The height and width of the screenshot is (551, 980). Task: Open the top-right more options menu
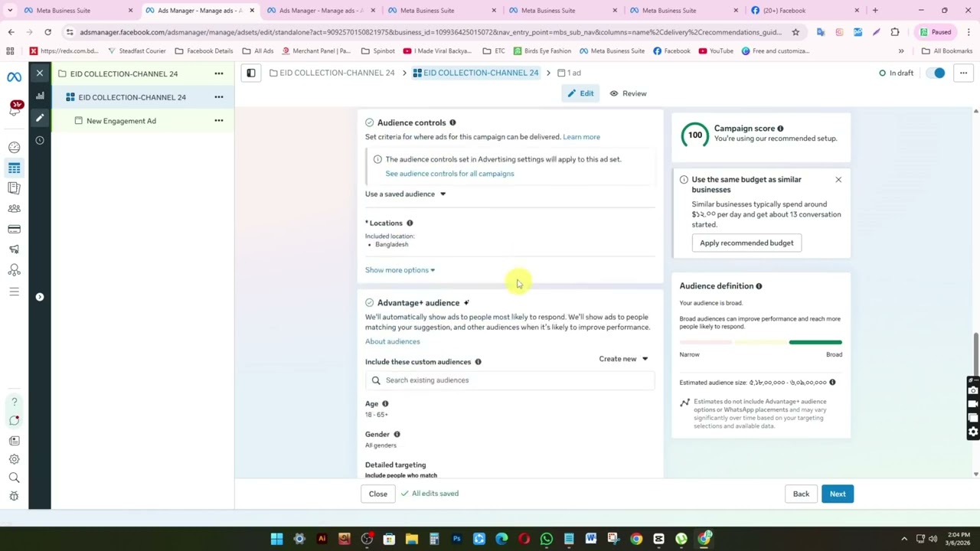pos(963,73)
